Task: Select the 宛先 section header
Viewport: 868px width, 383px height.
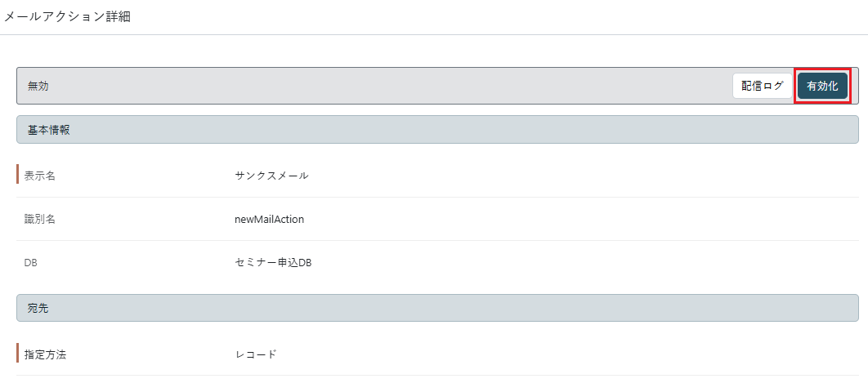Action: point(38,308)
